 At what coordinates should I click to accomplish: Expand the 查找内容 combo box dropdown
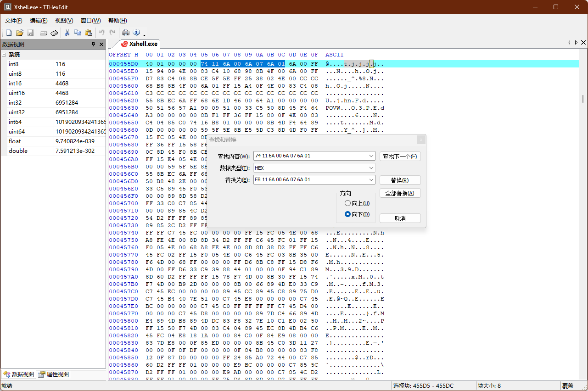pyautogui.click(x=371, y=156)
